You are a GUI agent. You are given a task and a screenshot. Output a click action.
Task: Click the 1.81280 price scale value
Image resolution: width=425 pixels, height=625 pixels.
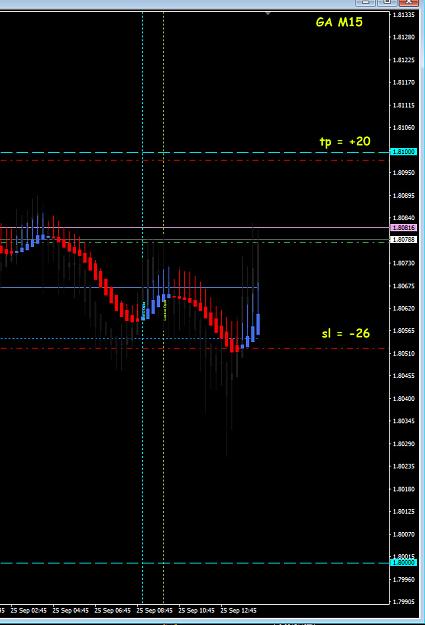[x=404, y=37]
